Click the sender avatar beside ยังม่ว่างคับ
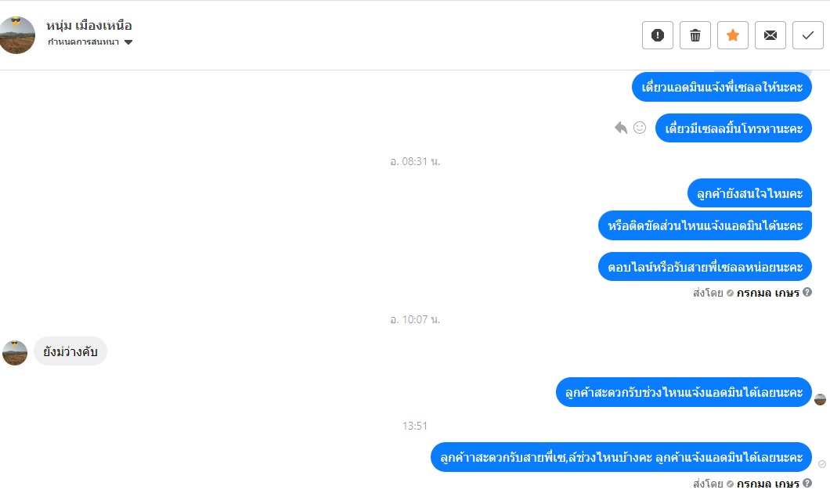The width and height of the screenshot is (830, 504). tap(15, 353)
